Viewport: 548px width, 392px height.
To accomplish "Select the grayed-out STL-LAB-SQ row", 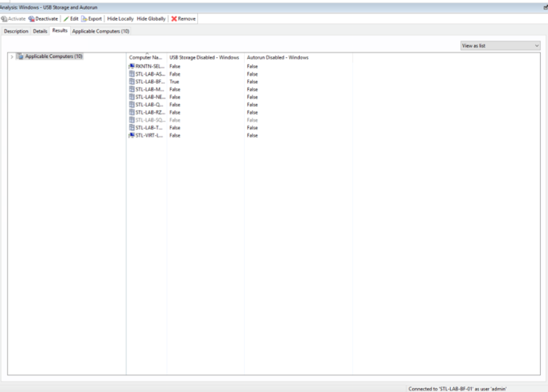I will pos(150,120).
